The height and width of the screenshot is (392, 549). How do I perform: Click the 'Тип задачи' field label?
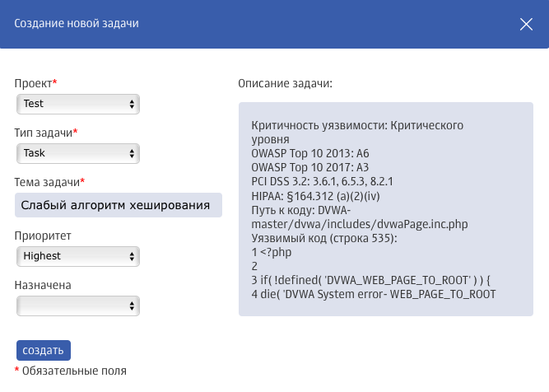point(44,133)
